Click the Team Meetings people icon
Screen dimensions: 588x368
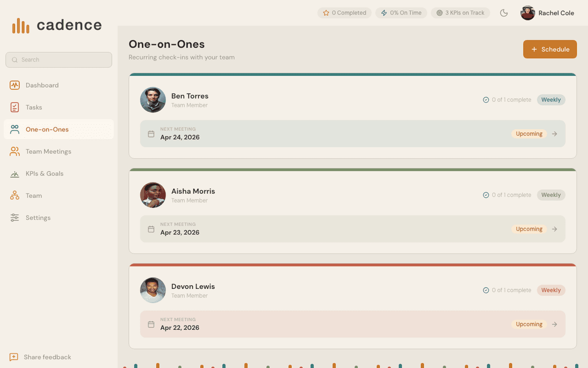tap(15, 152)
